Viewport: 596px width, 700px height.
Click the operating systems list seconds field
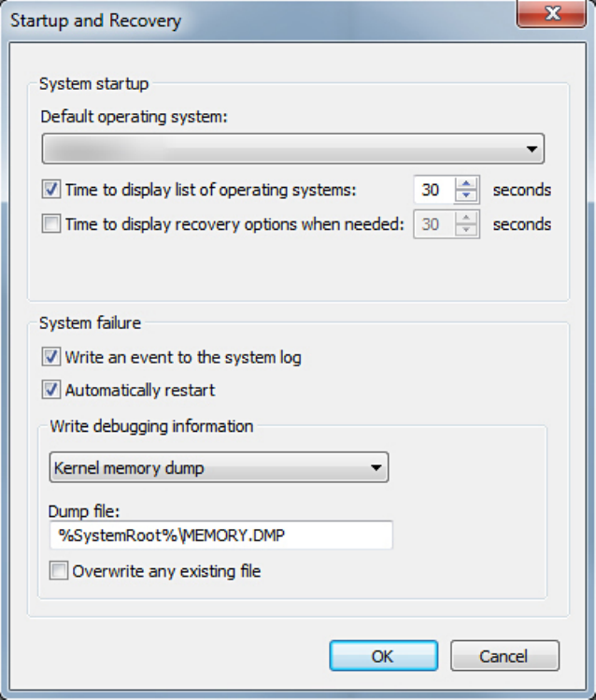coord(433,191)
